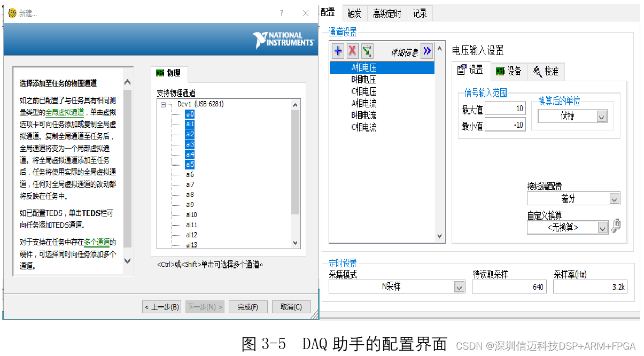
Task: Open the N采样 acquisition mode dropdown
Action: tap(459, 287)
